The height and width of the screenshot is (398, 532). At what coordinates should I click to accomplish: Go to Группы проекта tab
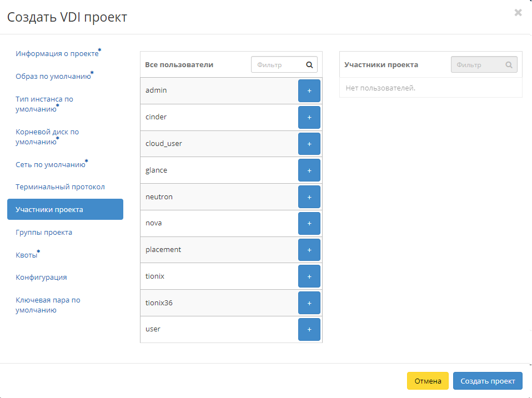click(44, 232)
